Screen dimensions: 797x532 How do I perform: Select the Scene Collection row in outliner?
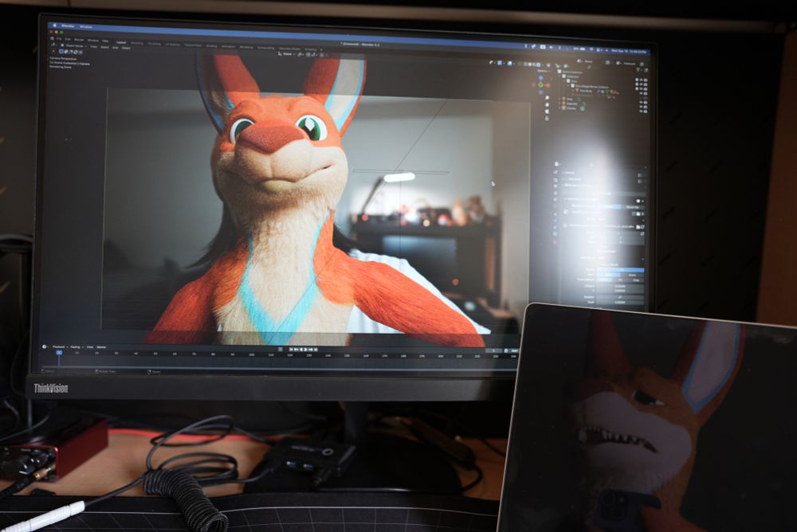pos(571,72)
